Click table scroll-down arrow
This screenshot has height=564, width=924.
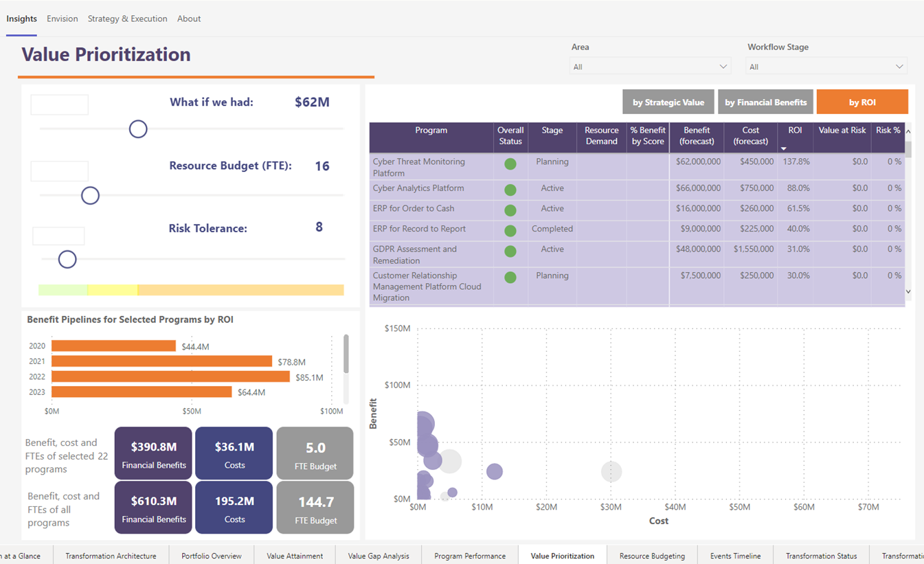908,292
